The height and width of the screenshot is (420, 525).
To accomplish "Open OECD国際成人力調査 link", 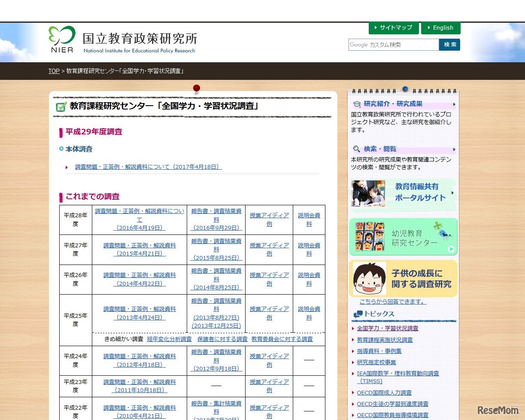I will 384,393.
